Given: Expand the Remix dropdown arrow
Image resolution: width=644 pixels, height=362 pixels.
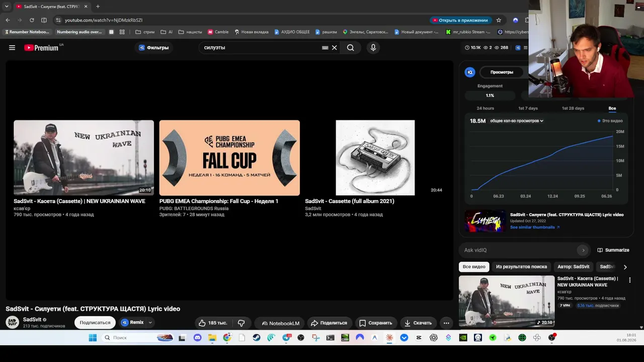Looking at the screenshot, I should pos(150,323).
